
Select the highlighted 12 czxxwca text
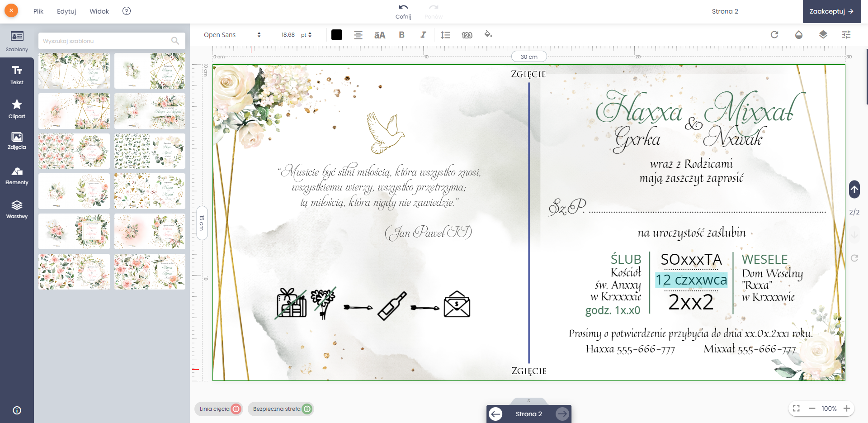point(691,280)
